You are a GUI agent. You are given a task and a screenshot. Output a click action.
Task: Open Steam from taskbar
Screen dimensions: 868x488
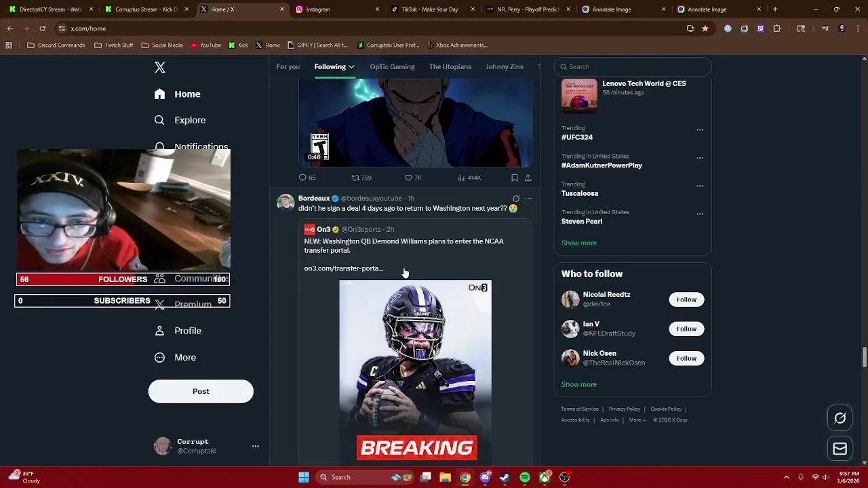(x=505, y=477)
